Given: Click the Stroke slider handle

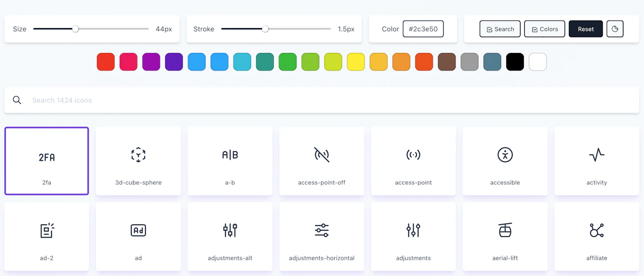Looking at the screenshot, I should tap(265, 29).
